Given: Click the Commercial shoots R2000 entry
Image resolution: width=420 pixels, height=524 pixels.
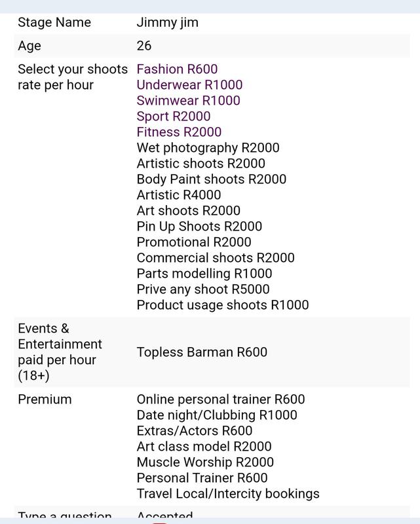Looking at the screenshot, I should (216, 258).
